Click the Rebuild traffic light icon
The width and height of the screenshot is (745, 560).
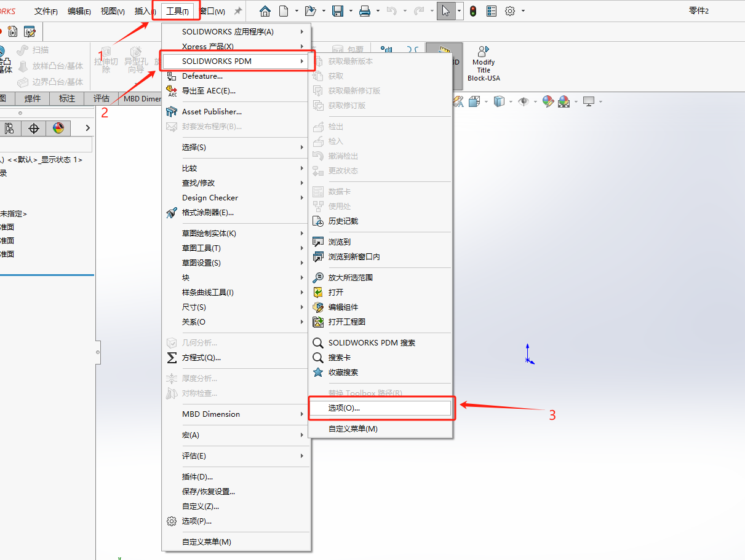[472, 11]
